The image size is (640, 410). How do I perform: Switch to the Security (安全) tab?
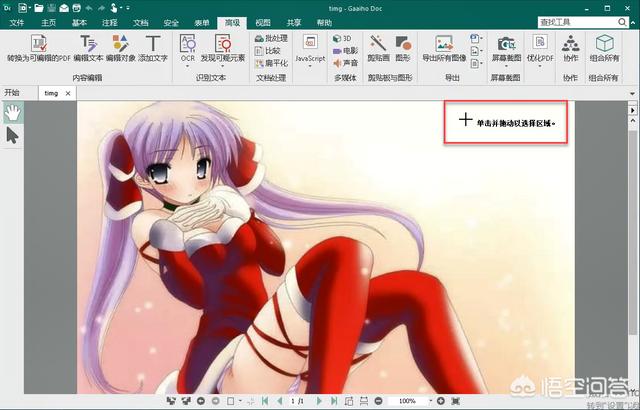click(171, 22)
